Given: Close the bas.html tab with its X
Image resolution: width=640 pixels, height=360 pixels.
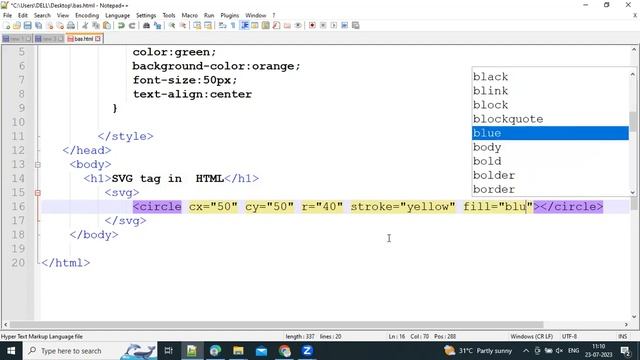Looking at the screenshot, I should click(98, 39).
